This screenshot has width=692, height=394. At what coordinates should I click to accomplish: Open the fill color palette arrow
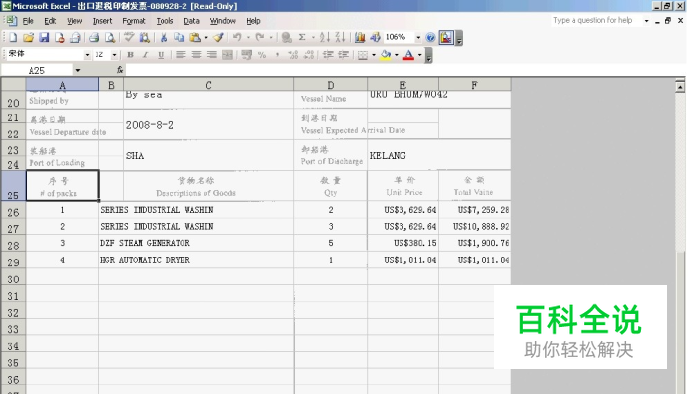coord(396,55)
